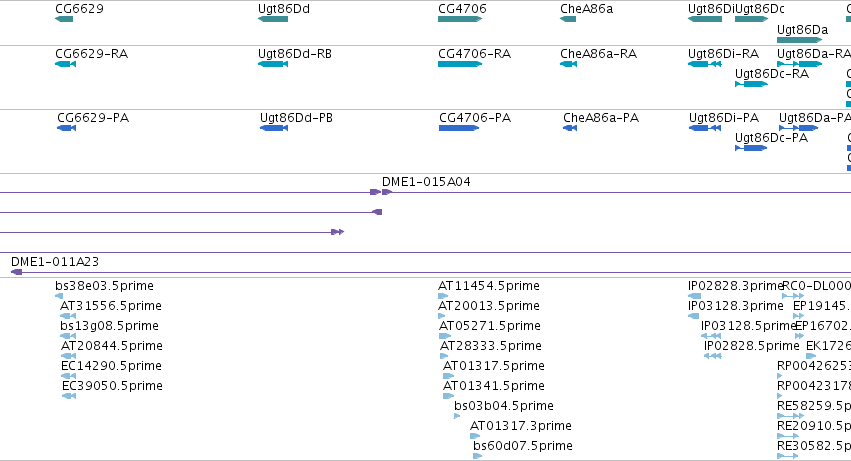Select transcript Ugt86Dc-RA
This screenshot has width=851, height=461.
click(772, 74)
